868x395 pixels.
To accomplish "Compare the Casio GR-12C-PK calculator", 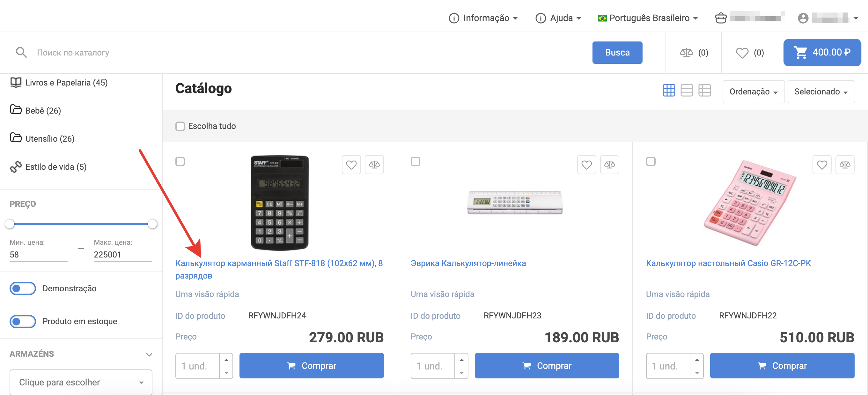I will pyautogui.click(x=844, y=165).
